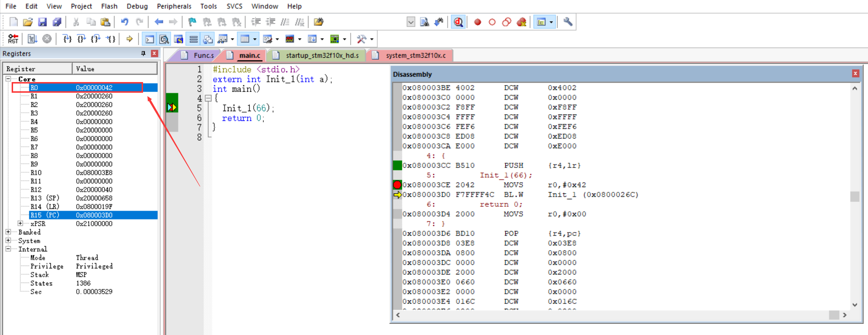The height and width of the screenshot is (335, 868).
Task: Create a new file with toolbar icon
Action: click(x=14, y=22)
